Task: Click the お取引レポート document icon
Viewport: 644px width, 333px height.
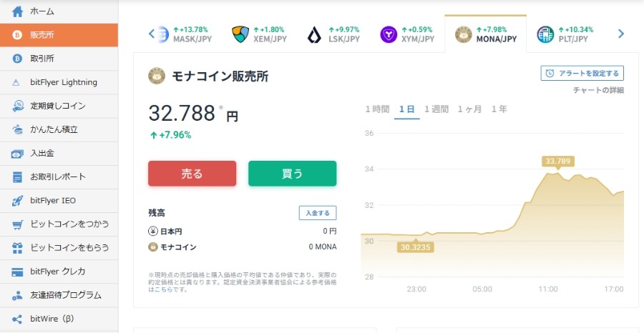Action: (17, 177)
